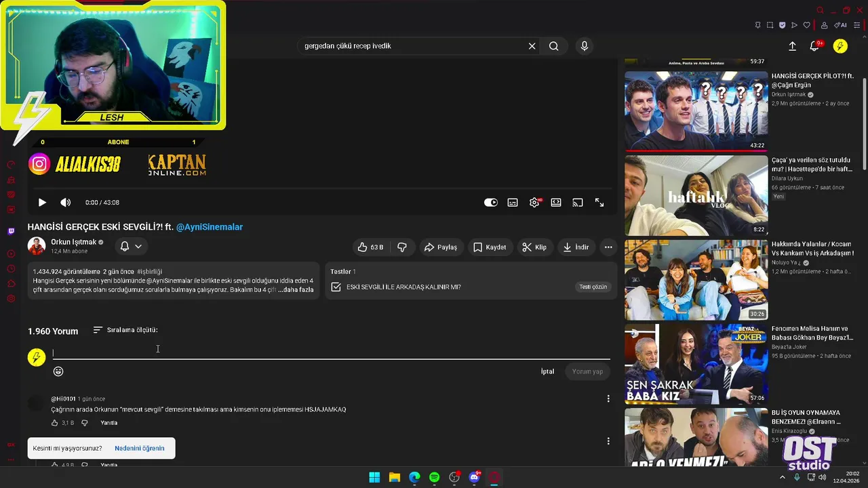868x488 pixels.
Task: Click the magnifier search button
Action: [554, 46]
